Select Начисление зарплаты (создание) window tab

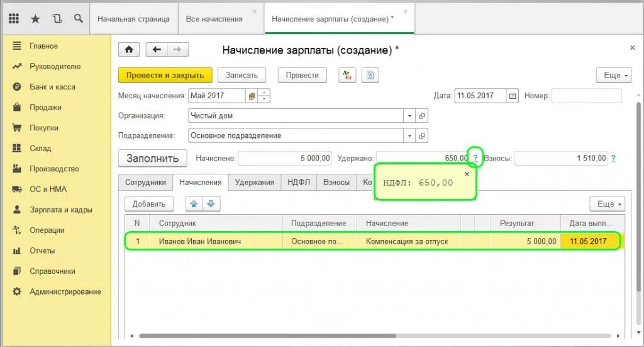333,19
